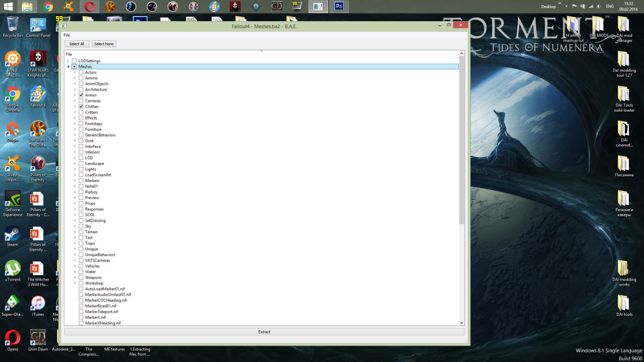Select the DAI tools folder on desktop
The width and height of the screenshot is (644, 362).
tap(624, 306)
